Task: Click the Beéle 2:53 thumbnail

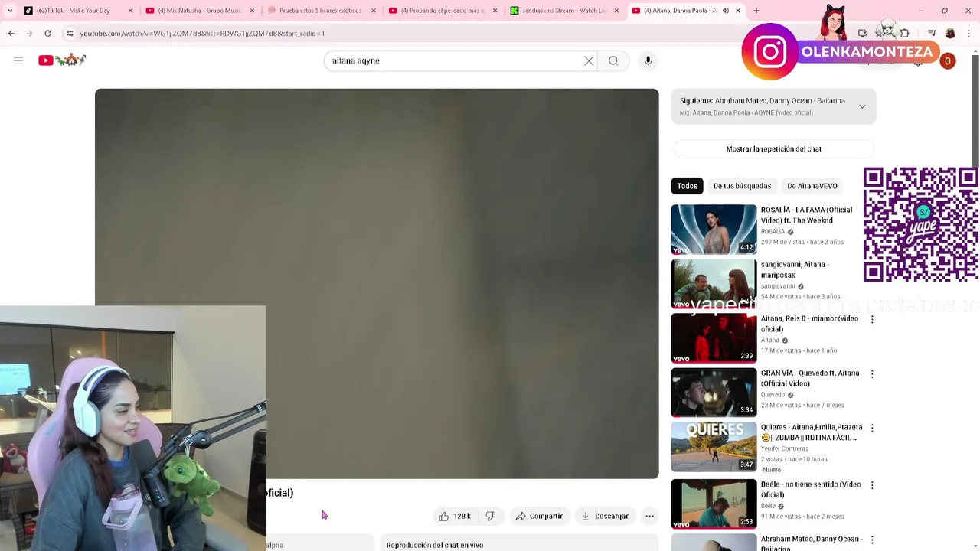Action: (x=714, y=504)
